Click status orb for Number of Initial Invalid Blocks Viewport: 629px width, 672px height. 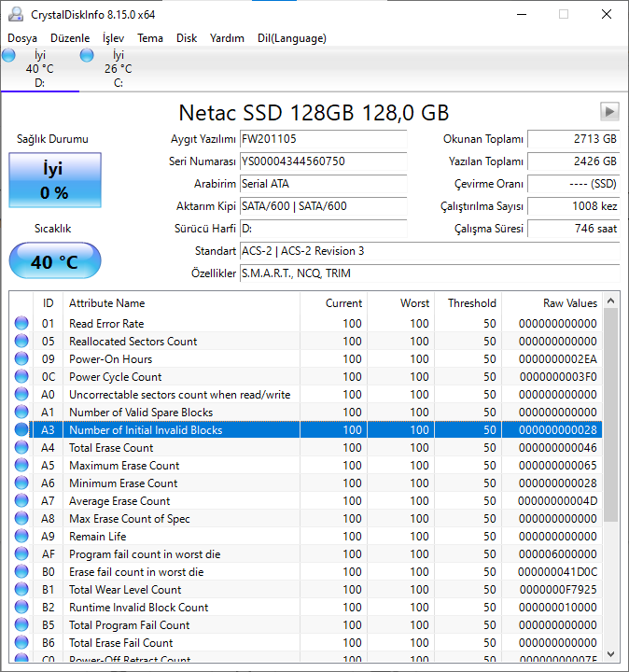click(x=21, y=429)
